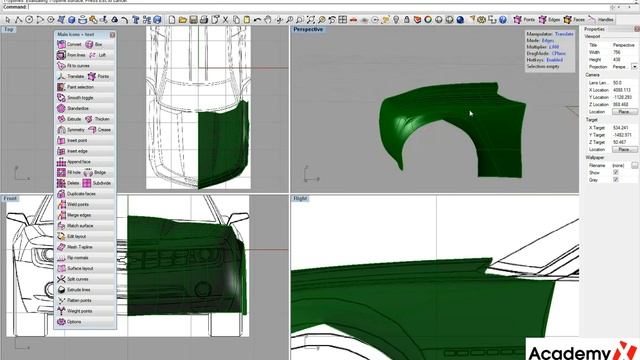
Task: Click the DragMode CPlane link
Action: 558,53
